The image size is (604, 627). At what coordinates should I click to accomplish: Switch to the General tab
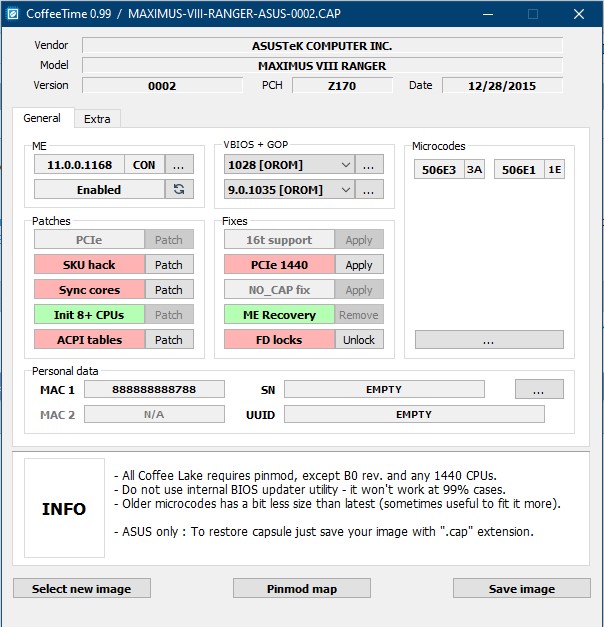[x=42, y=118]
